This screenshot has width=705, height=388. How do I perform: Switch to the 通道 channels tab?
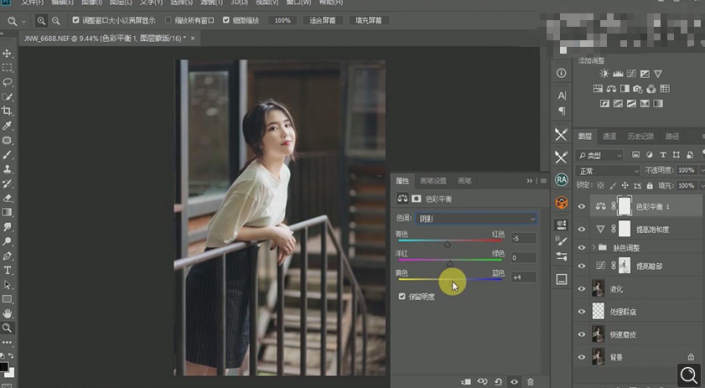click(609, 137)
